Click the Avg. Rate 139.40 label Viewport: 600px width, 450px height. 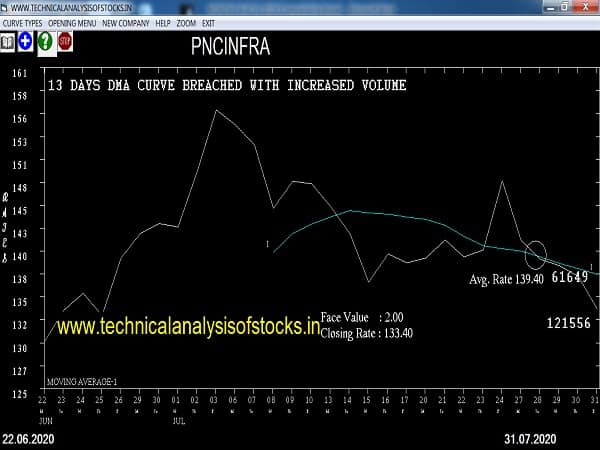point(506,280)
